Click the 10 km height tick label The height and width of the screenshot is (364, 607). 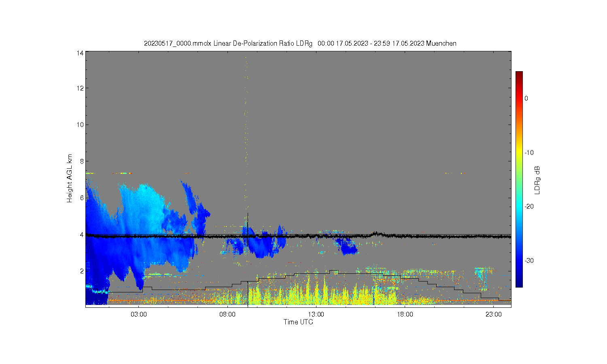click(80, 125)
